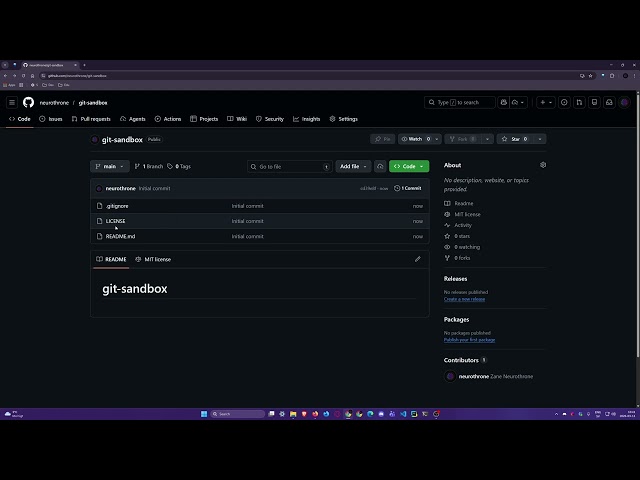Click the Fork button
The image size is (640, 480).
463,139
